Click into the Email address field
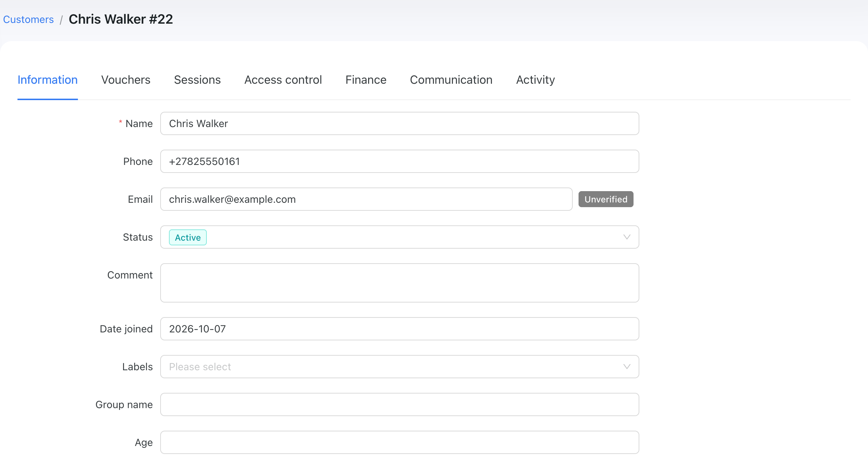Screen dimensions: 868x466 [366, 199]
